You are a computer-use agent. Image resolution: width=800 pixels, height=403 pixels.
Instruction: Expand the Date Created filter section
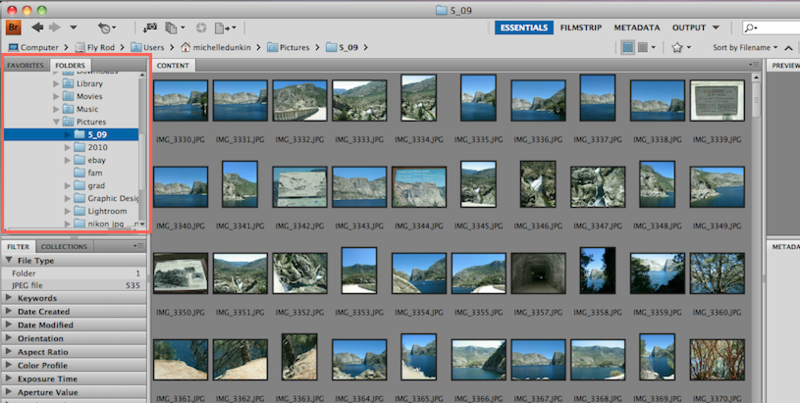44,311
